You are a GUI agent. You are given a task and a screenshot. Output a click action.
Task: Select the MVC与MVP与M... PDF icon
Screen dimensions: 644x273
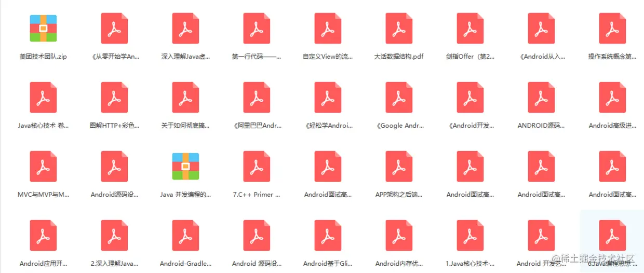click(x=43, y=166)
